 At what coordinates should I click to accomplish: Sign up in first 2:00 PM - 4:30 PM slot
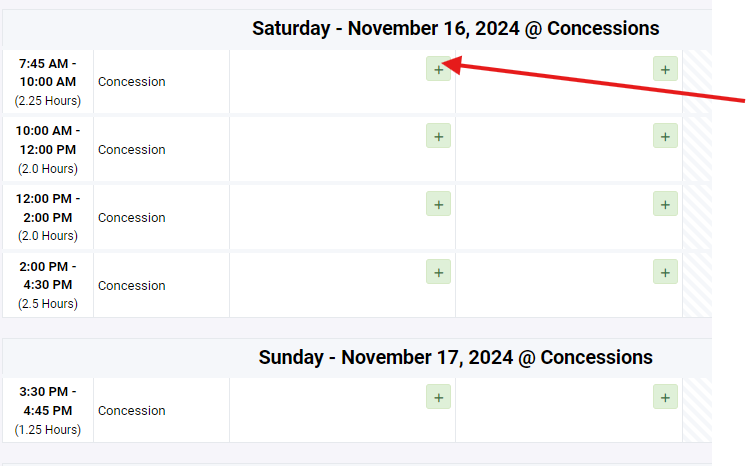tap(438, 272)
